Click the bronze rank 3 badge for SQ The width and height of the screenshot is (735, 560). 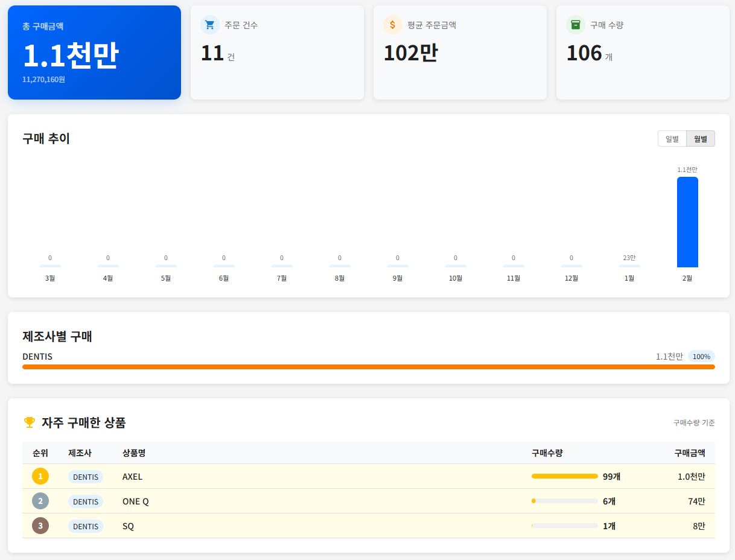tap(40, 526)
